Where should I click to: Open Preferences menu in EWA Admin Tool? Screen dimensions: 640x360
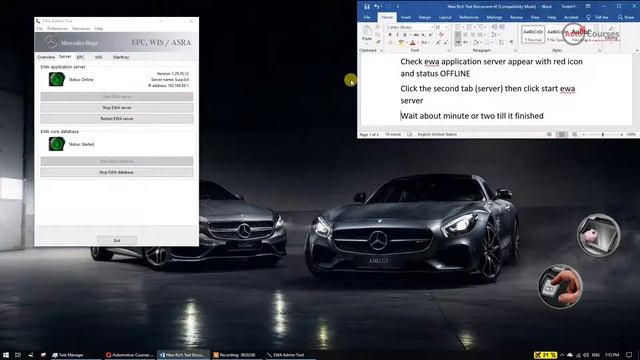click(58, 29)
